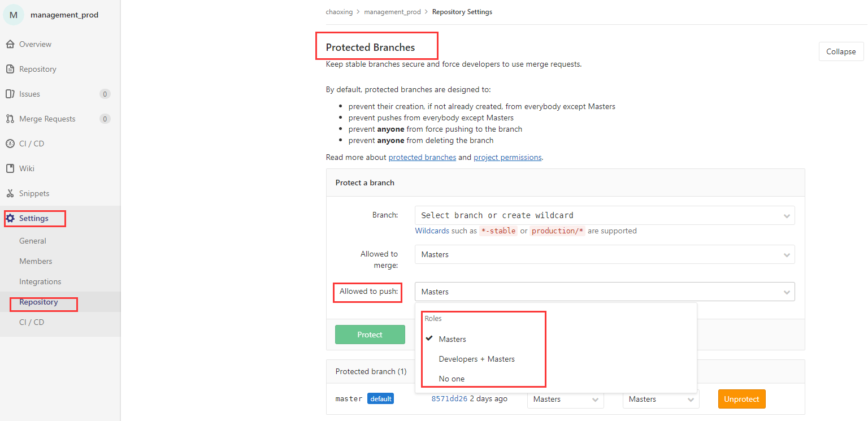The width and height of the screenshot is (868, 421).
Task: Click the Protected Branches heading
Action: [x=370, y=47]
